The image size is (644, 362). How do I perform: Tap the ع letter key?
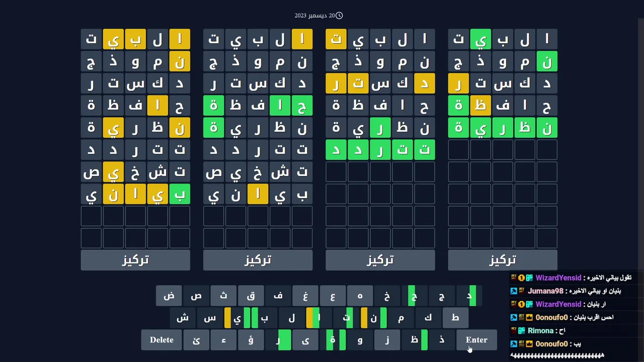(x=332, y=296)
